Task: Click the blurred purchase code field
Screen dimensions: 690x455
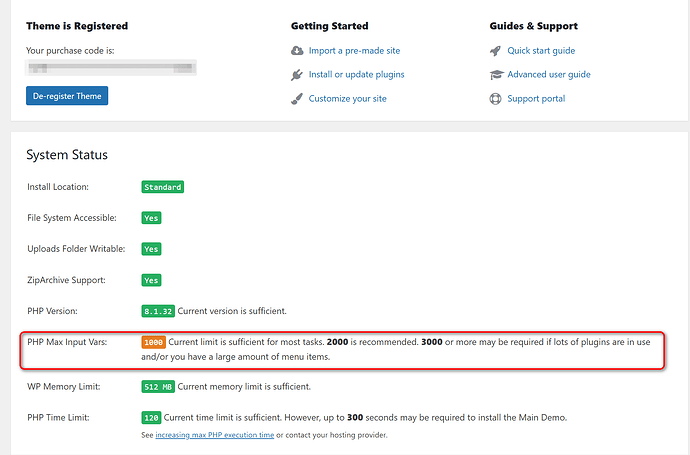Action: click(111, 68)
